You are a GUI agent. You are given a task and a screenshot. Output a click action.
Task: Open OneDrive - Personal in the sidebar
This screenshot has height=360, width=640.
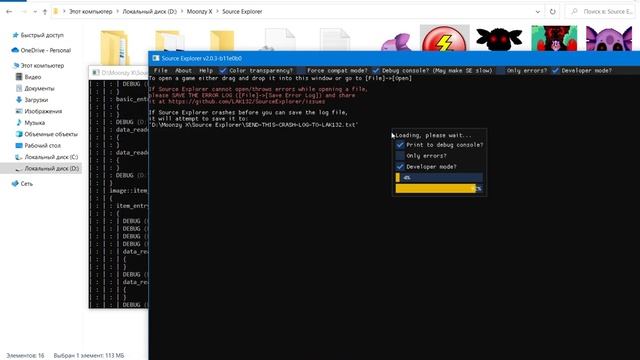pyautogui.click(x=45, y=50)
